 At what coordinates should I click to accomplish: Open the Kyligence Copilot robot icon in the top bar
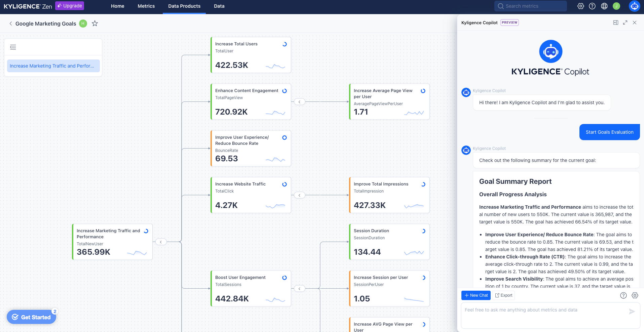click(634, 6)
